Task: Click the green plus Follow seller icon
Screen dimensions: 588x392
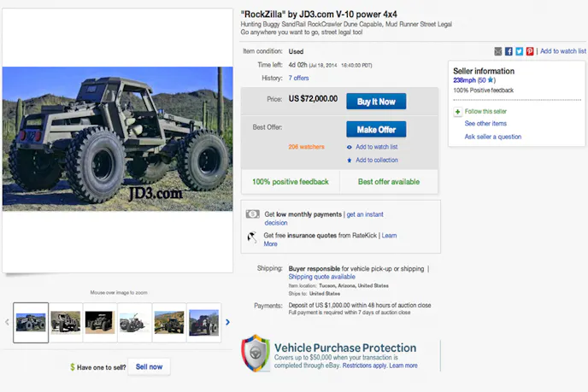Action: 457,112
